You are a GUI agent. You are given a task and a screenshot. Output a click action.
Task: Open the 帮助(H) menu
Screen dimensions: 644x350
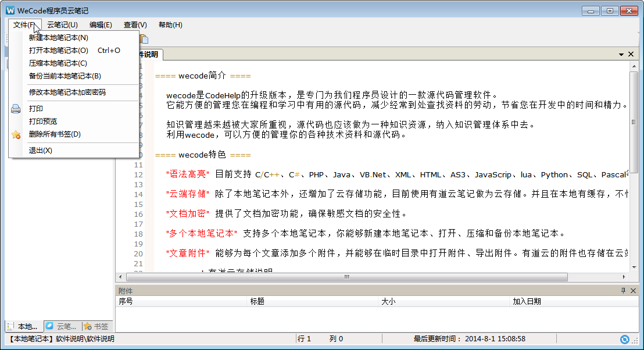point(170,25)
